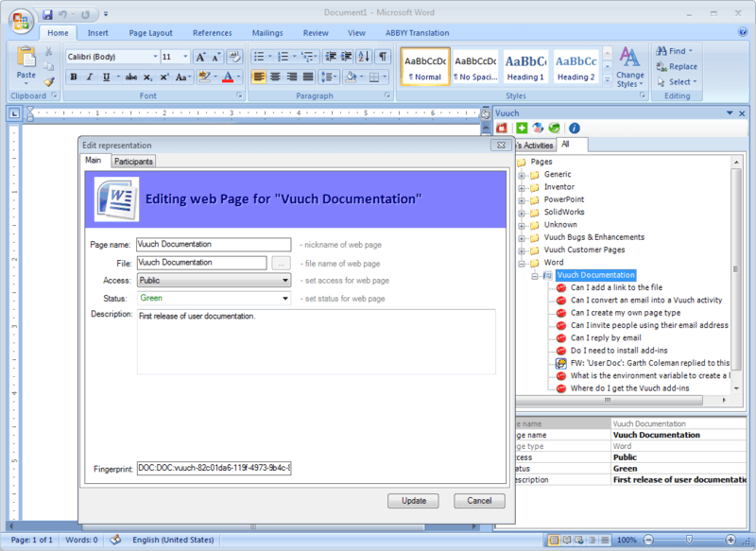Toggle Superscript formatting
The height and width of the screenshot is (551, 756).
pos(164,77)
